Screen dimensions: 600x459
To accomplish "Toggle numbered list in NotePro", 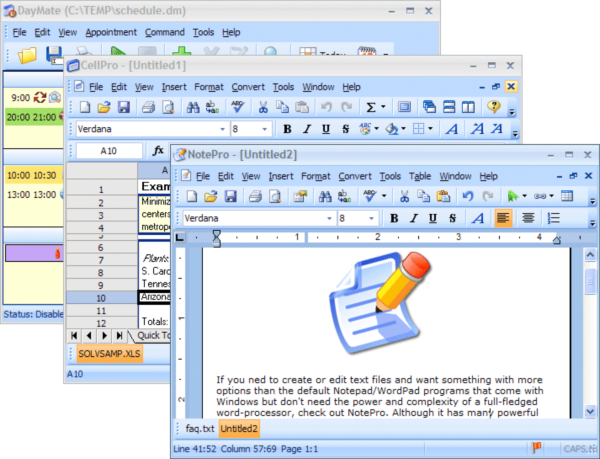I will click(553, 218).
